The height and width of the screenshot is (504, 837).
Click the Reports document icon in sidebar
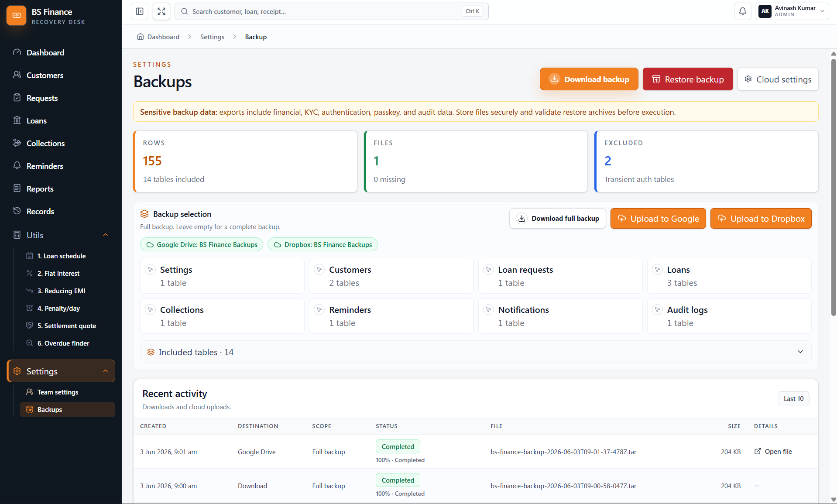[17, 189]
